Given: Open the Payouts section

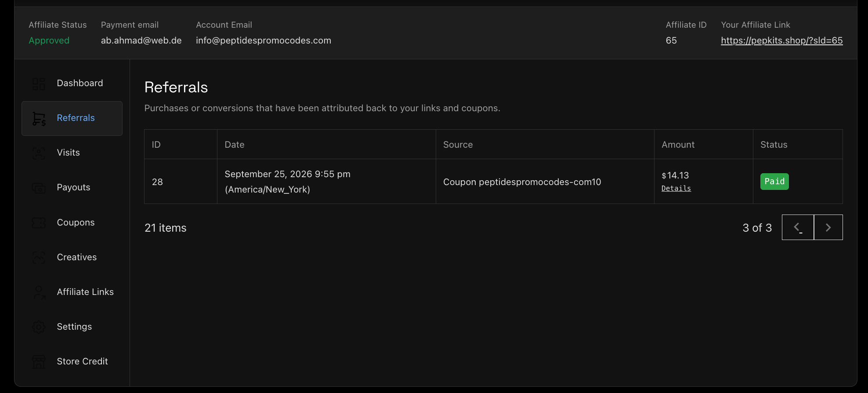Looking at the screenshot, I should (72, 188).
